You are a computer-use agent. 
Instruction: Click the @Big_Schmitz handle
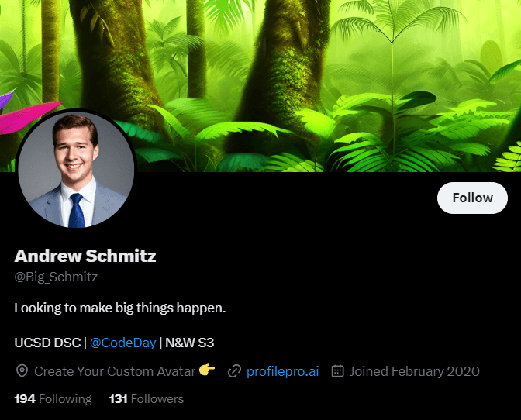point(56,277)
